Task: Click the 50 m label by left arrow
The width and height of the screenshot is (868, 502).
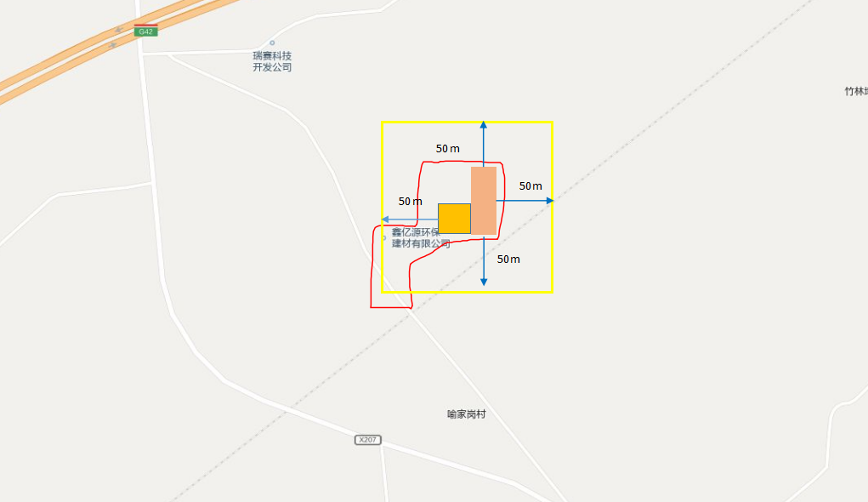Action: point(411,202)
